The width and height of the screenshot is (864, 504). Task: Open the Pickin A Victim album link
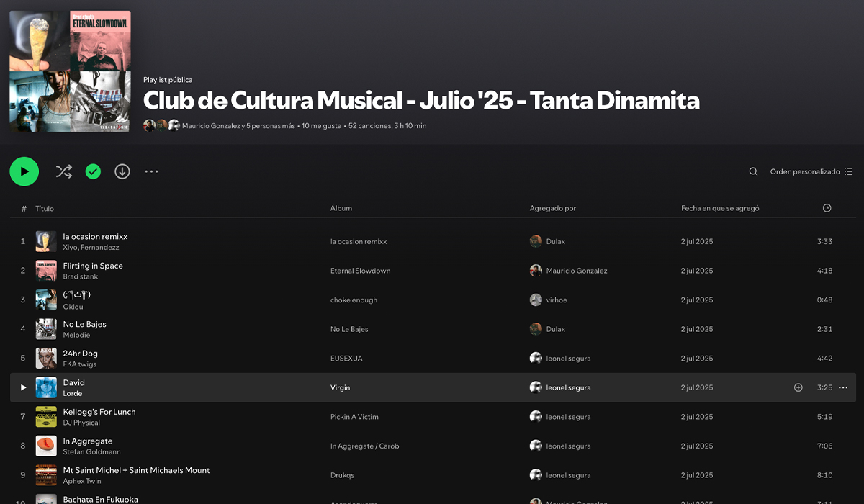coord(354,417)
